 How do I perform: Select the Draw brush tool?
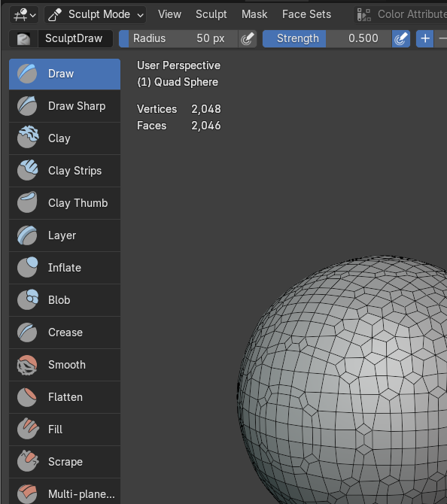65,74
